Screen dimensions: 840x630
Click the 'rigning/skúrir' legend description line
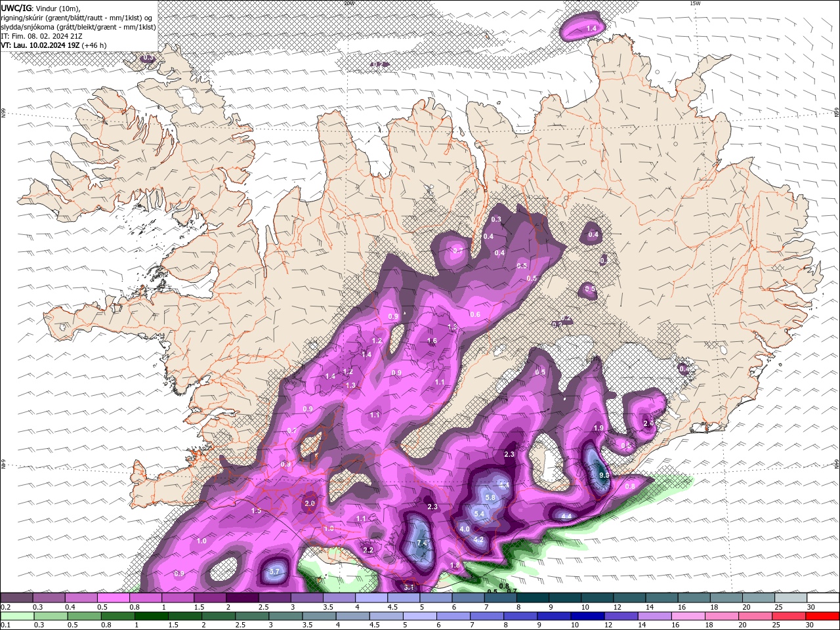(x=77, y=18)
